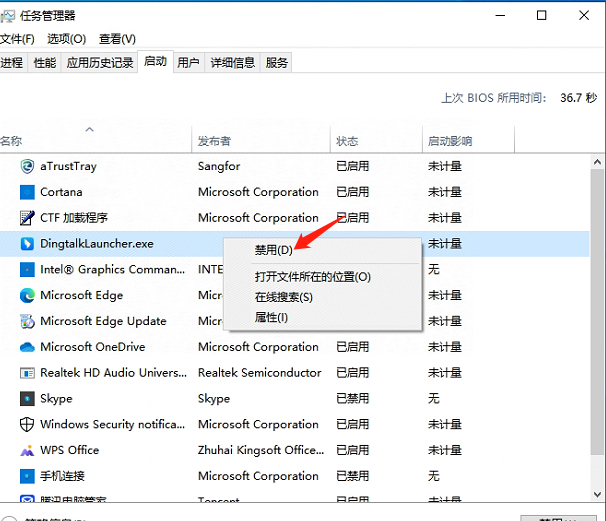This screenshot has height=521, width=606.
Task: Select the Windows Security notifica... row
Action: [x=112, y=425]
